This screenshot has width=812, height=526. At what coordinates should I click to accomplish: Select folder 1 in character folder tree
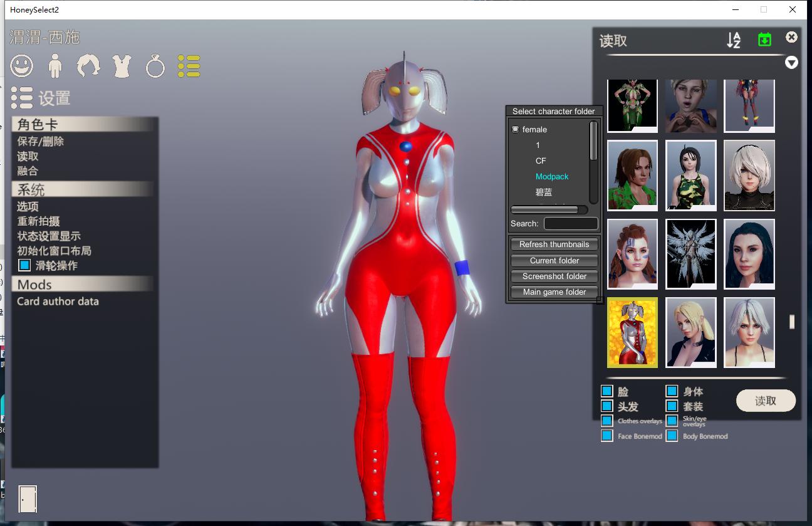tap(538, 145)
